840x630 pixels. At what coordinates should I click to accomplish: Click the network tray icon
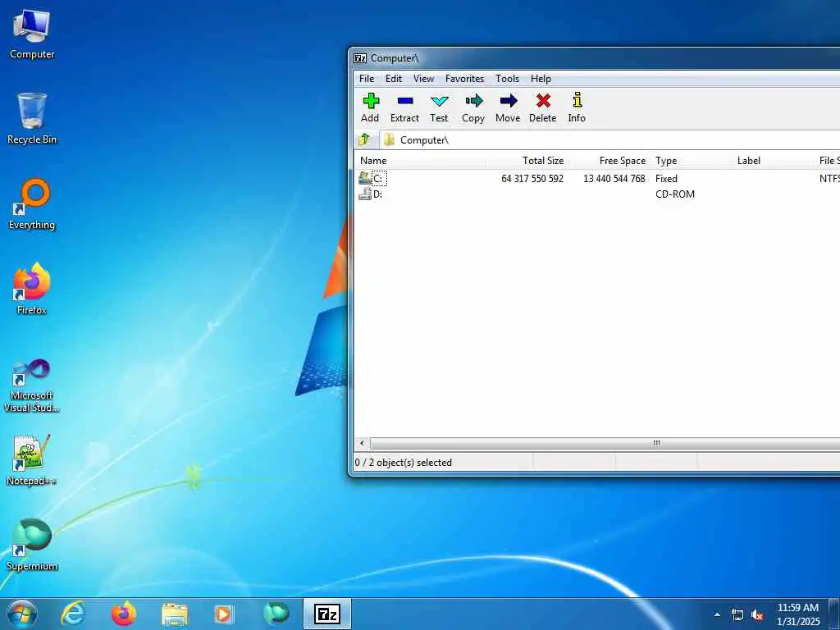[x=737, y=615]
